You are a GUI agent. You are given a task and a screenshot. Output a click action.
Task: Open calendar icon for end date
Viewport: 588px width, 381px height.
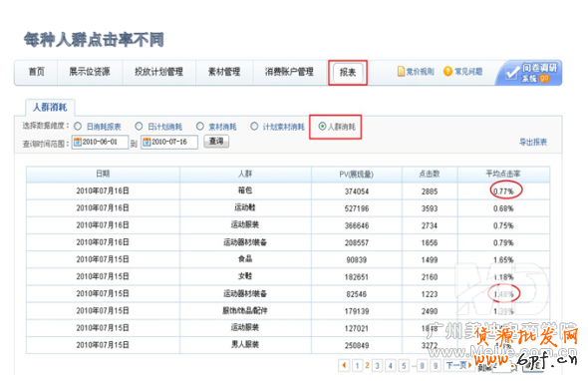(x=147, y=142)
